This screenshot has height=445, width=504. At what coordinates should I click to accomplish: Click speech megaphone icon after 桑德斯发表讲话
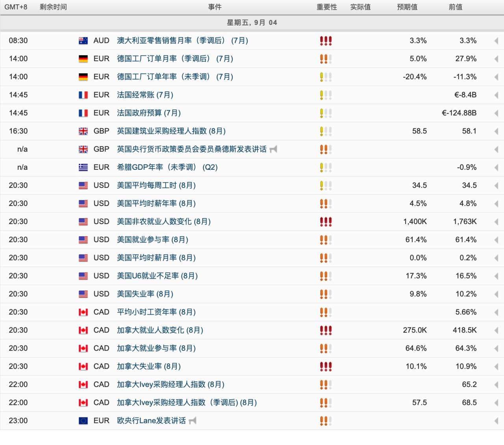273,149
